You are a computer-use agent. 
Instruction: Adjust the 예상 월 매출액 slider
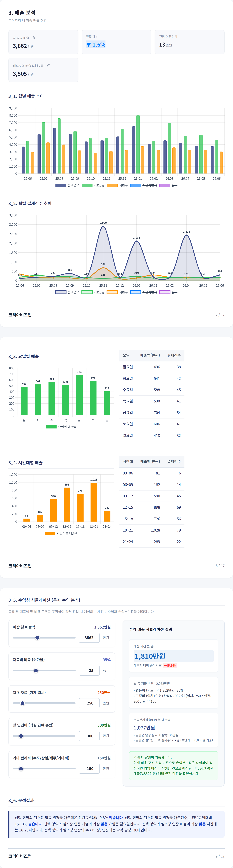[44, 637]
